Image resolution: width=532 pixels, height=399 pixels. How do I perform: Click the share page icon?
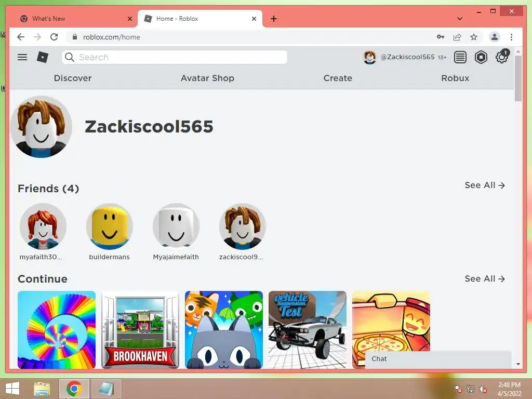pos(457,37)
